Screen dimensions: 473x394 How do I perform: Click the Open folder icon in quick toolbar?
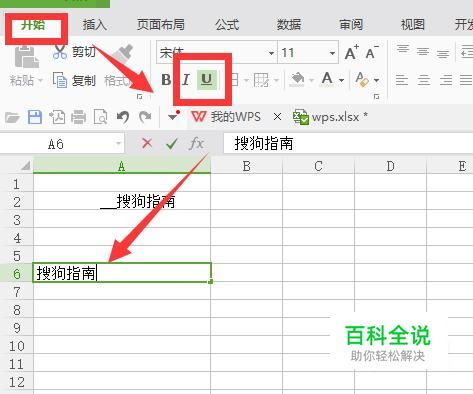tap(12, 117)
